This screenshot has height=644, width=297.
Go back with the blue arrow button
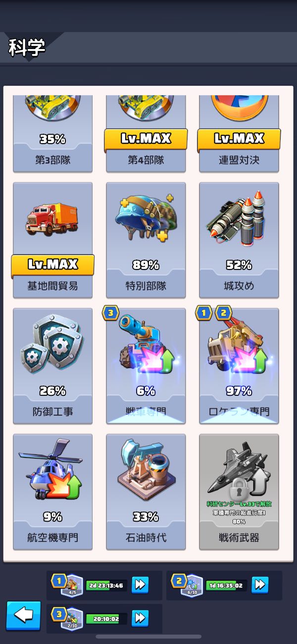click(23, 616)
